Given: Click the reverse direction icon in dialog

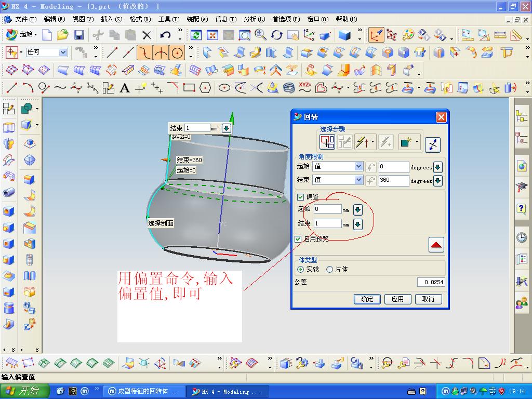Looking at the screenshot, I should (x=433, y=144).
